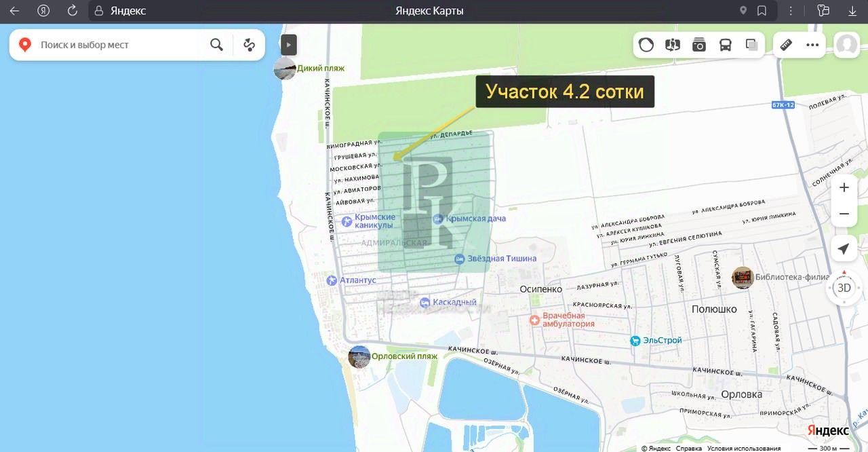
Task: Bookmark this page with the bookmark icon
Action: [x=762, y=11]
